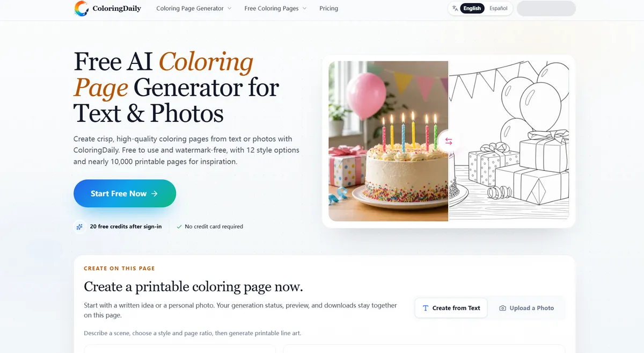This screenshot has width=644, height=353.
Task: Select the Upload a Photo mode
Action: [x=526, y=308]
